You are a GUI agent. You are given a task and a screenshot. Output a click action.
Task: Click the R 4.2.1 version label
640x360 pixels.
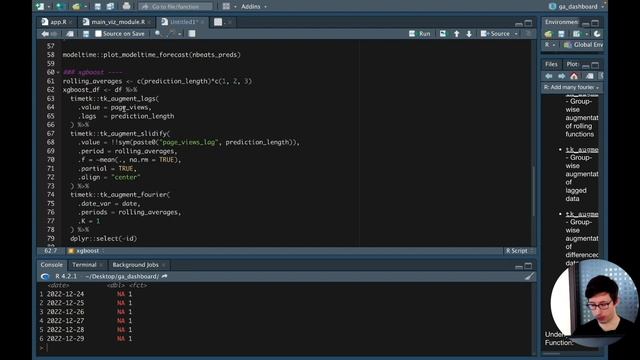point(66,277)
